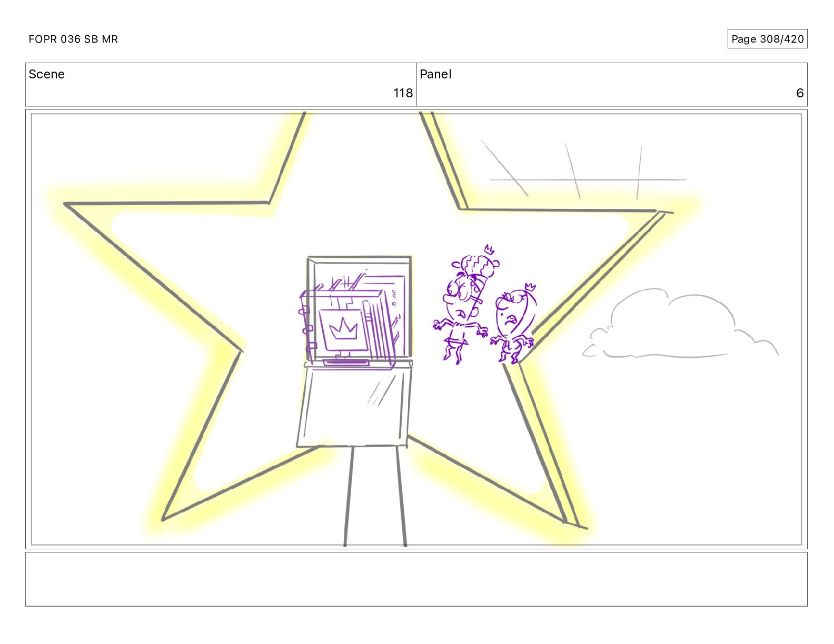Click the panel number 6
This screenshot has width=834, height=644.
click(799, 93)
